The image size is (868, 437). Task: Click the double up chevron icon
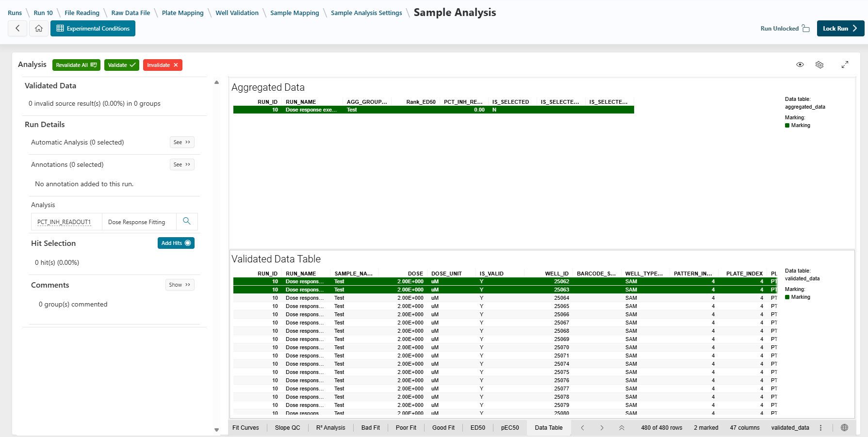pyautogui.click(x=622, y=428)
